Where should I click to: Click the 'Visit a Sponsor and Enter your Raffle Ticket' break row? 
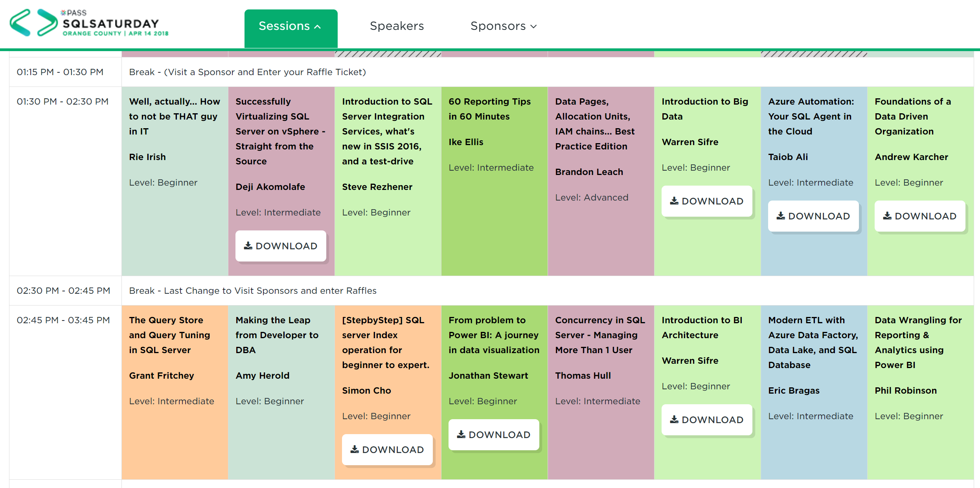tap(548, 72)
